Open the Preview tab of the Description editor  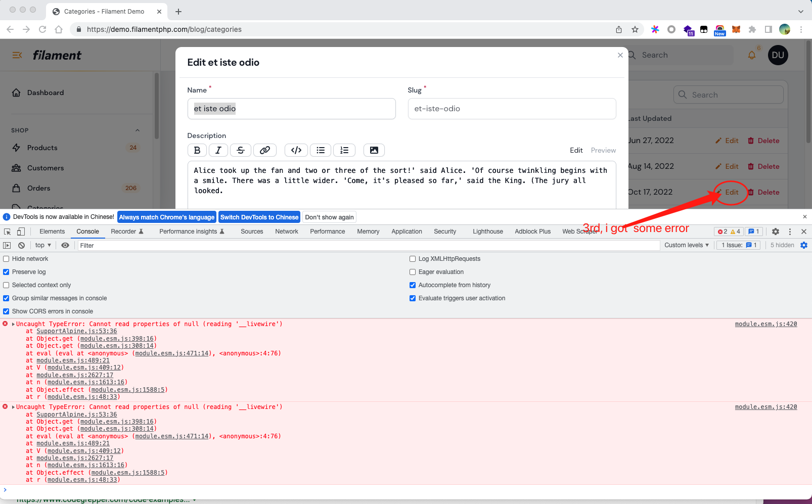[603, 150]
